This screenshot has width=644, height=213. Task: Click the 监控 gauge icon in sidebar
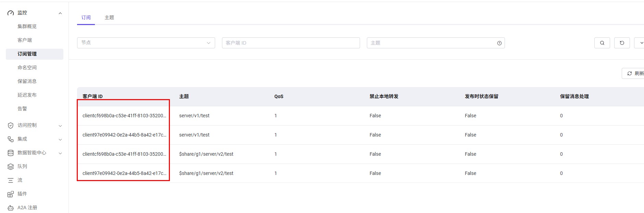(11, 13)
